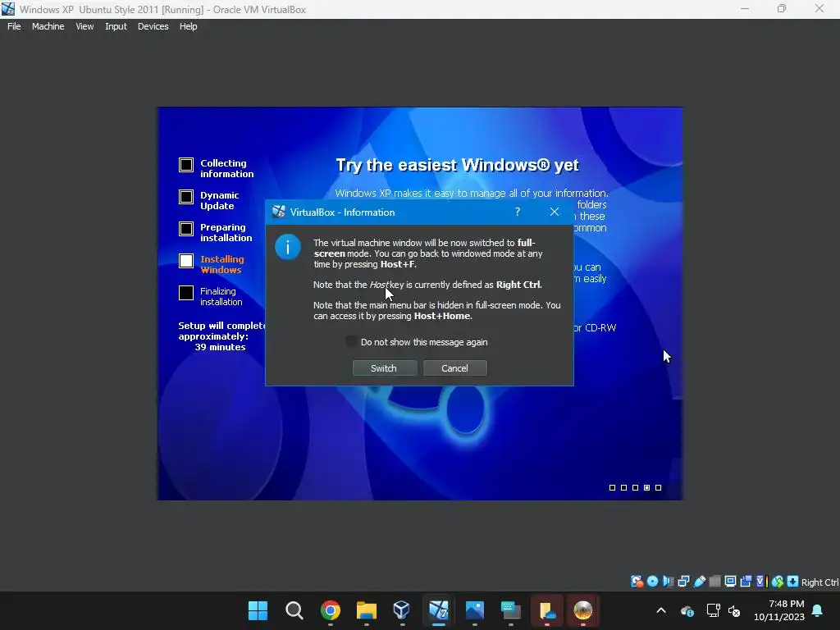Click the network adapters status icon

683,582
